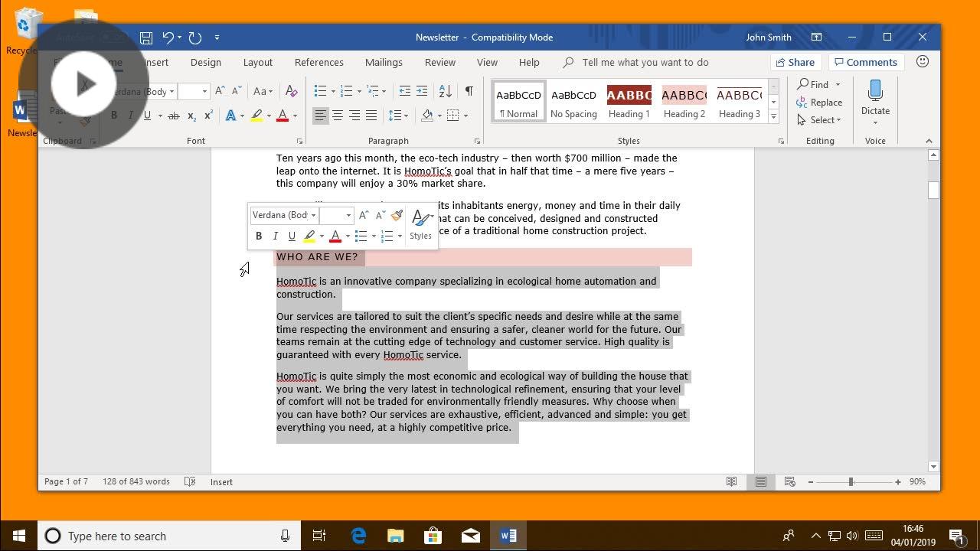
Task: Apply red font color in ribbon
Action: 283,116
